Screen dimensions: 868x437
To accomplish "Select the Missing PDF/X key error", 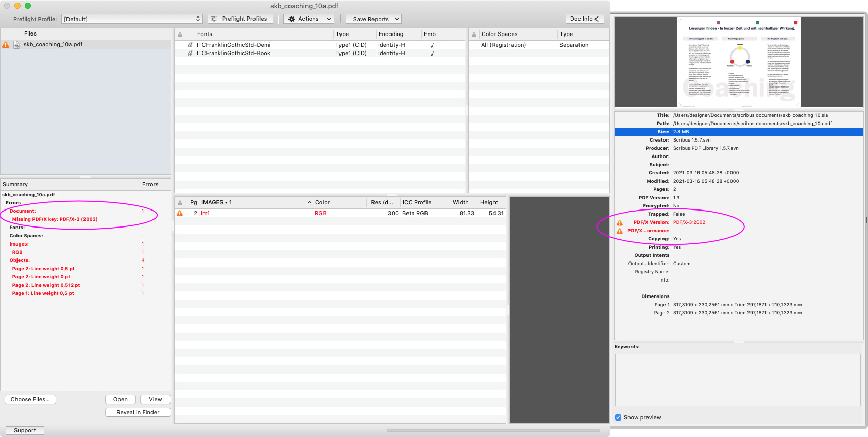I will (55, 219).
